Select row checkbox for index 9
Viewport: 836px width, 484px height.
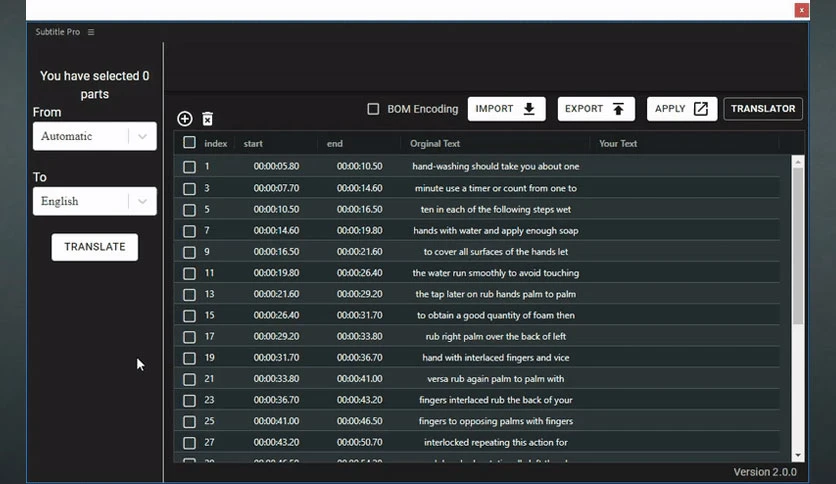point(189,252)
